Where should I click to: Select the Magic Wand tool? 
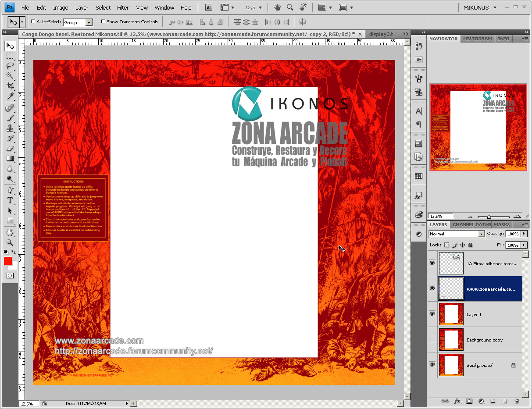pyautogui.click(x=10, y=76)
